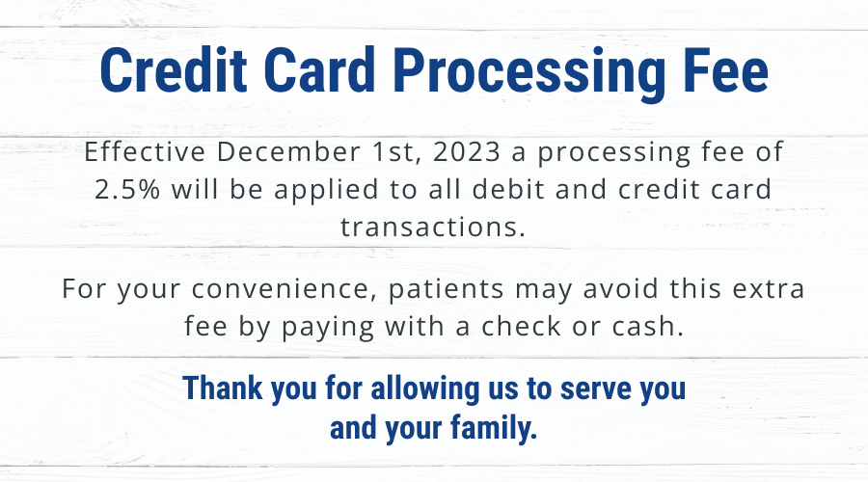The width and height of the screenshot is (868, 482).
Task: Click the words 'fee by paying with'
Action: 315,327
